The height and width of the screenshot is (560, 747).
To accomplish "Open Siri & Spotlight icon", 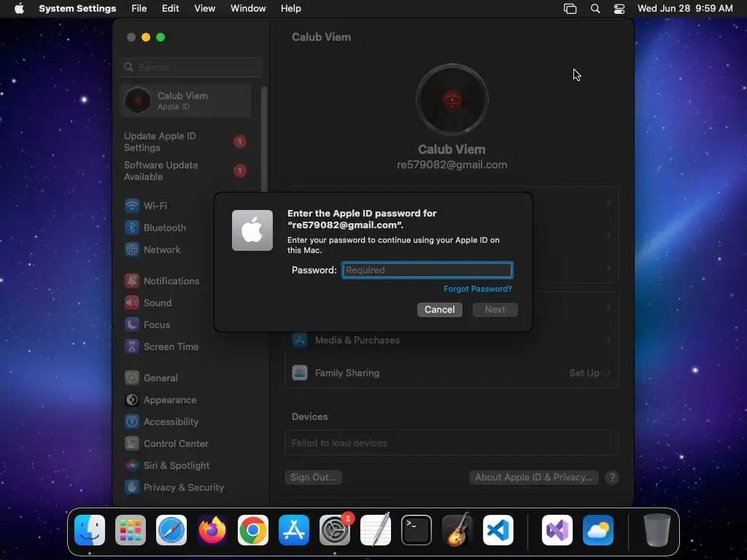I will click(x=132, y=466).
